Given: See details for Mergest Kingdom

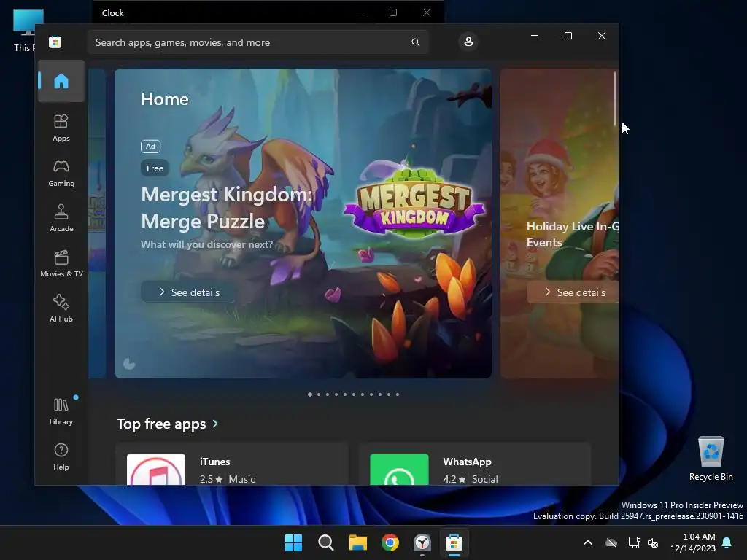Looking at the screenshot, I should pyautogui.click(x=189, y=292).
